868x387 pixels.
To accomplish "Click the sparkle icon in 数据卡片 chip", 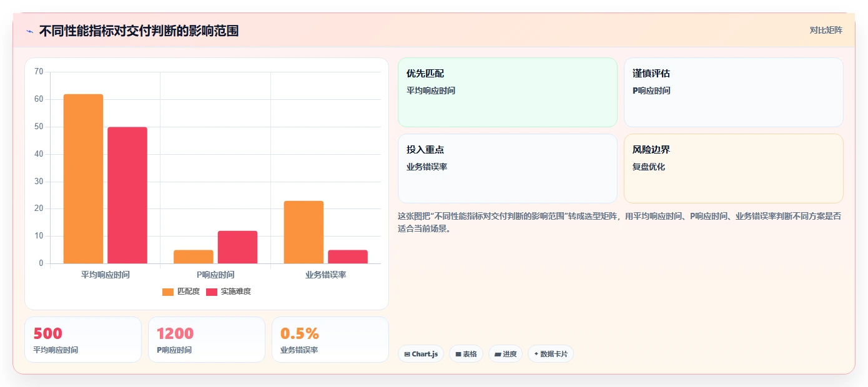I will pos(536,354).
